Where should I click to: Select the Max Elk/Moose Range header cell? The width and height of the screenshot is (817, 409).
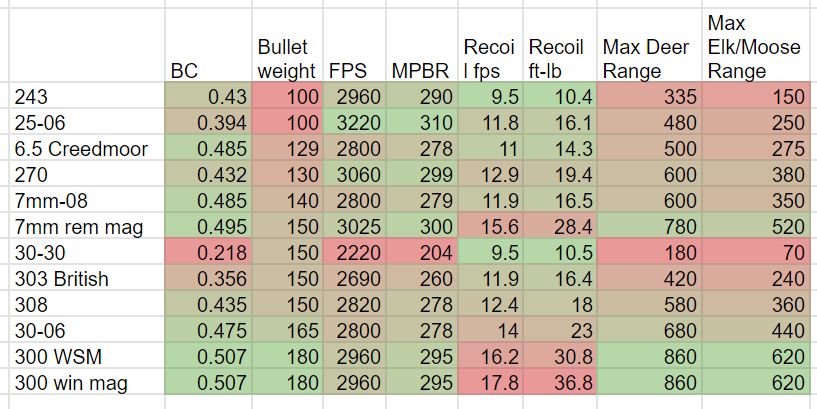coord(756,45)
